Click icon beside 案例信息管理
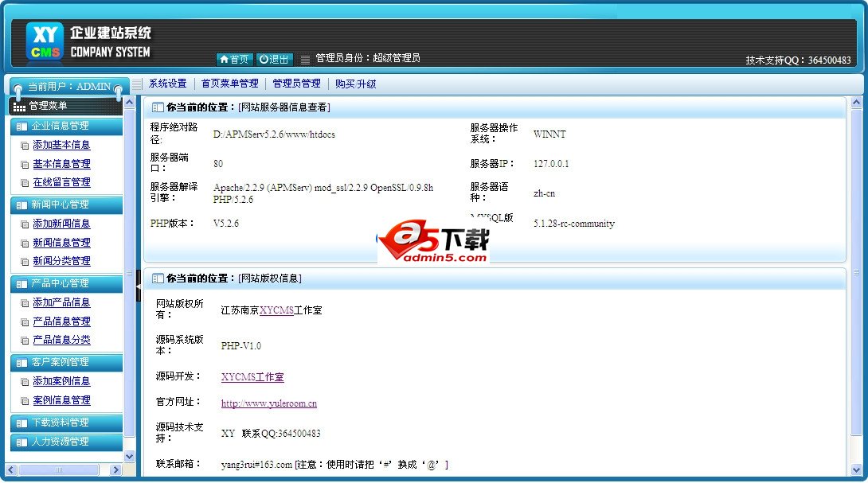 tap(25, 401)
